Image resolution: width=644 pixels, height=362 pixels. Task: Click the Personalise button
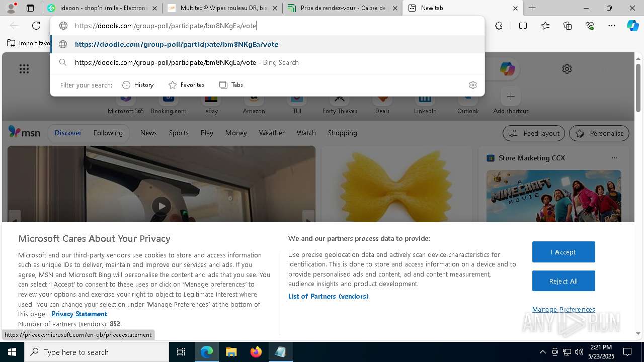click(599, 133)
